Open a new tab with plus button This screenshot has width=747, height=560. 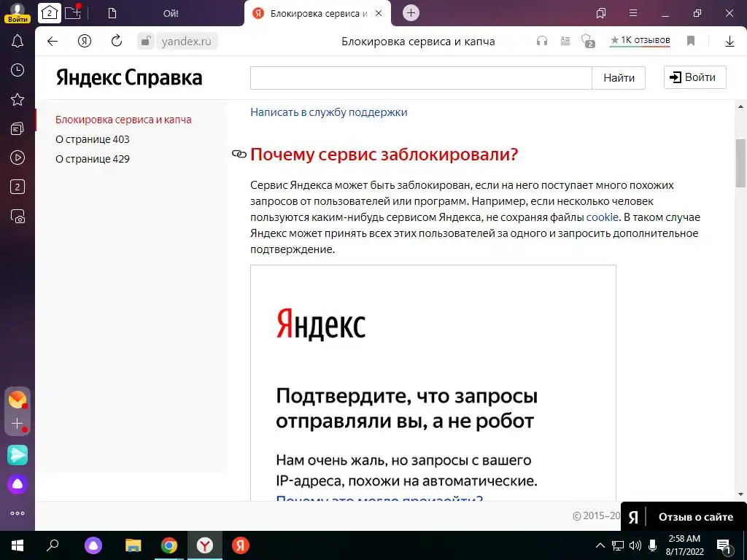[411, 13]
